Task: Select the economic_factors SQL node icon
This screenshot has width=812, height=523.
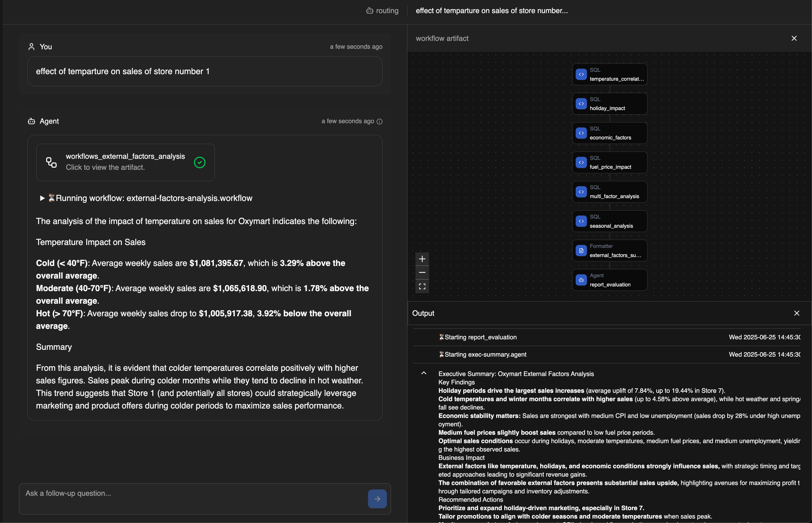Action: [x=581, y=133]
